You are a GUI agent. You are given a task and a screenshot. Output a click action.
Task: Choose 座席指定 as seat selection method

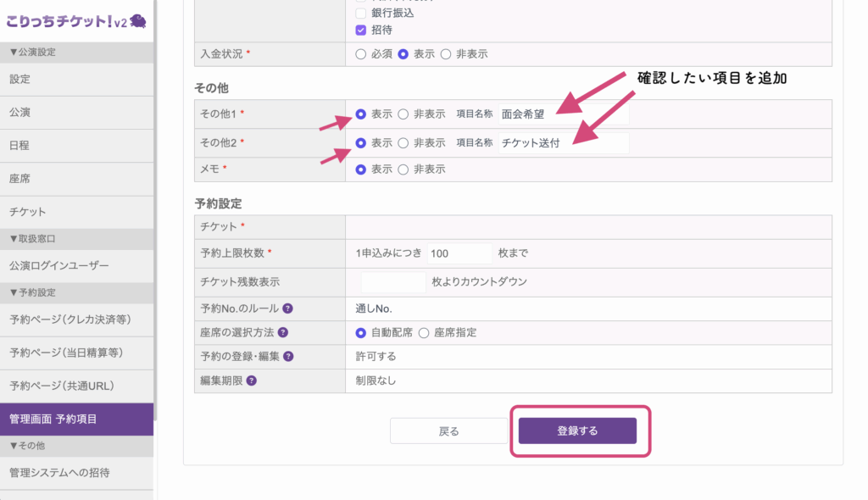tap(424, 333)
